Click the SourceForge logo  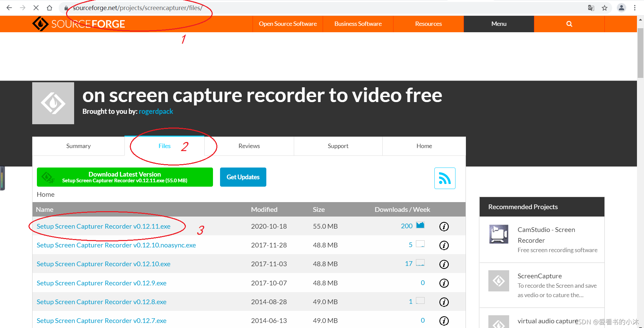pyautogui.click(x=78, y=24)
